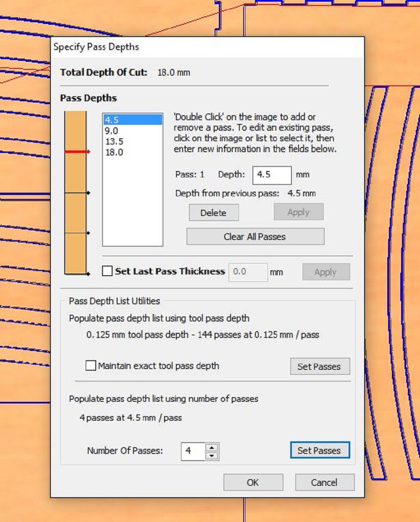Clear All Passes
This screenshot has height=522, width=420.
[x=255, y=237]
